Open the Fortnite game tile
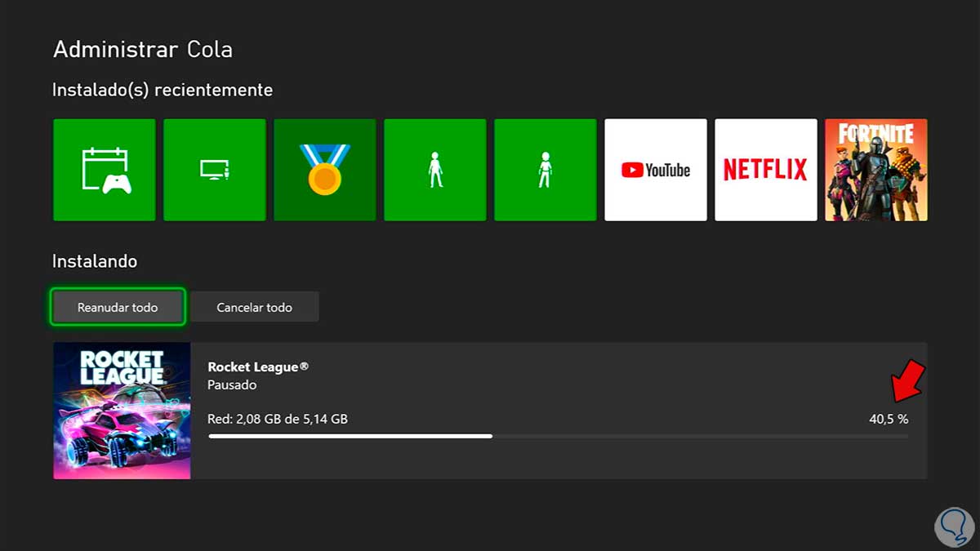 [876, 170]
